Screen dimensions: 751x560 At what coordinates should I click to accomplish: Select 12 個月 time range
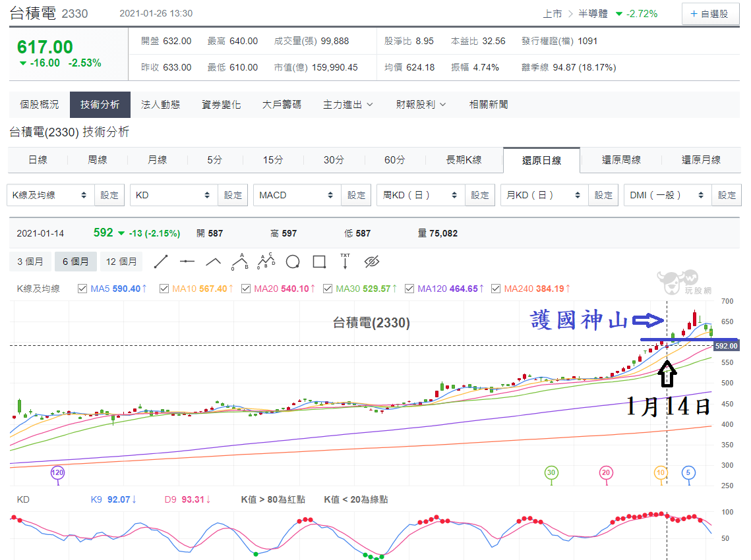(121, 262)
